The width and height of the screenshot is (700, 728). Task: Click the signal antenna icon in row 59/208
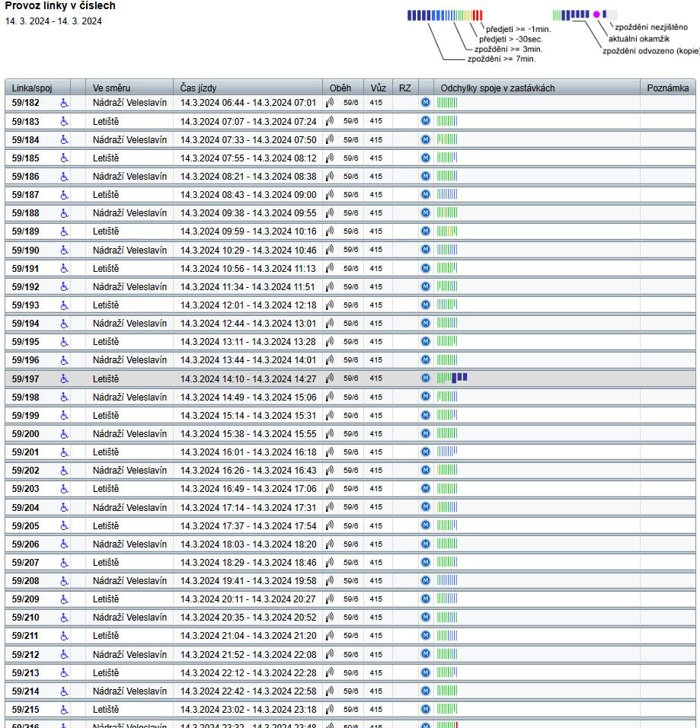coord(330,581)
